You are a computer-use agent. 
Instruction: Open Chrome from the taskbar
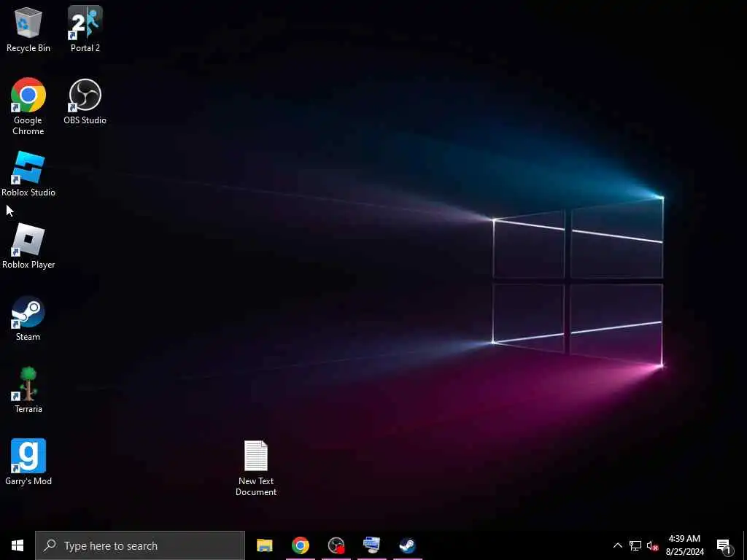coord(300,545)
